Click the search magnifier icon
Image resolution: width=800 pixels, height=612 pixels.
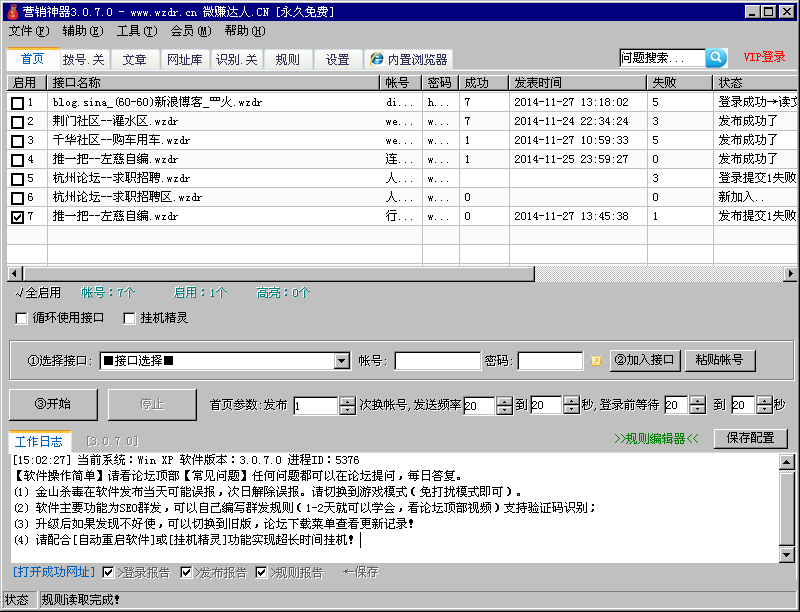(x=714, y=58)
